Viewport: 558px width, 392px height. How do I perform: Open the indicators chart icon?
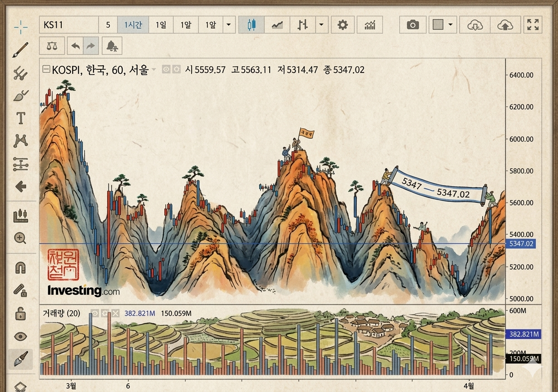[x=370, y=25]
